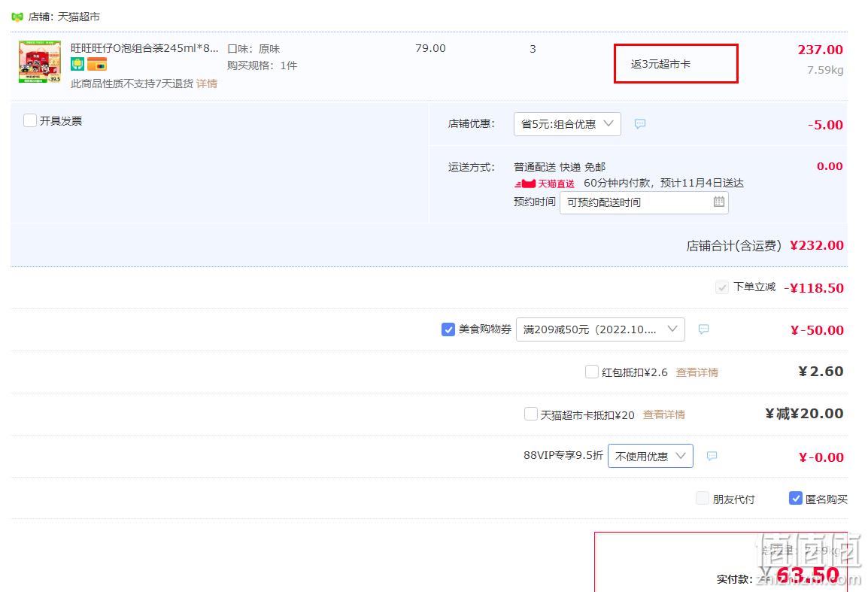Expand the 满209减50元 coupon dropdown
The width and height of the screenshot is (868, 592).
[x=600, y=329]
